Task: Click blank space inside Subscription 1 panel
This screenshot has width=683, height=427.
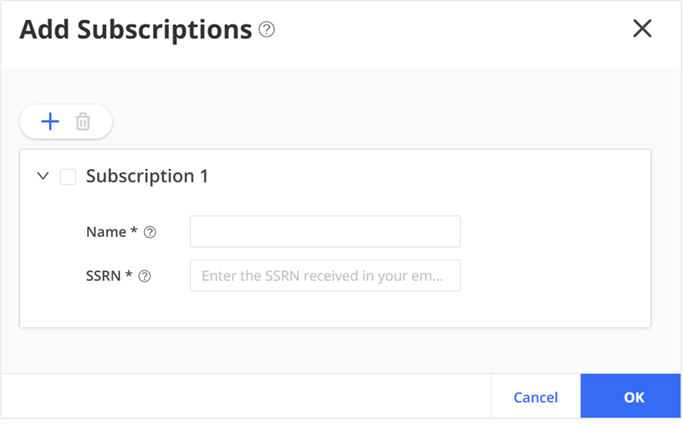Action: pyautogui.click(x=550, y=250)
